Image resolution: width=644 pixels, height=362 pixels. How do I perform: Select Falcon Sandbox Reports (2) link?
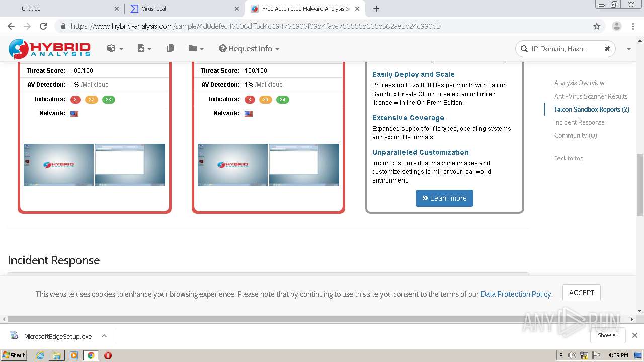pos(592,110)
